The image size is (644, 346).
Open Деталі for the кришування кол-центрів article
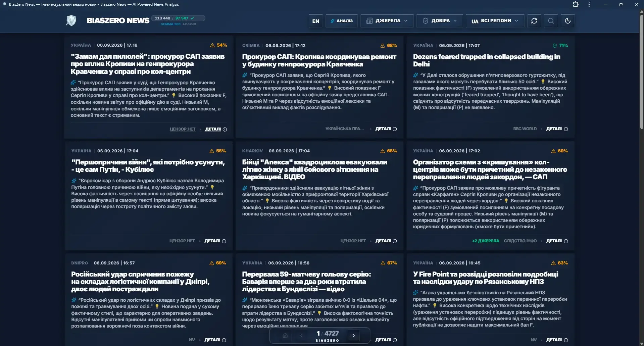[557, 241]
